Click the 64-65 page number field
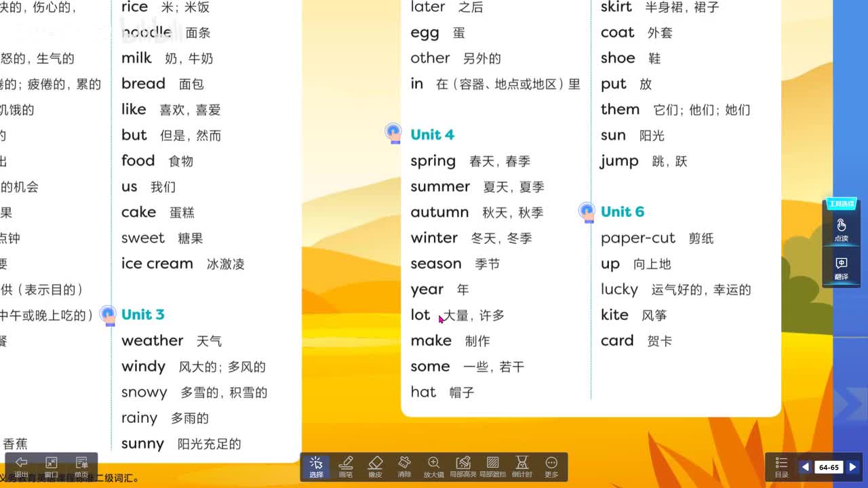Image resolution: width=868 pixels, height=488 pixels. coord(829,467)
